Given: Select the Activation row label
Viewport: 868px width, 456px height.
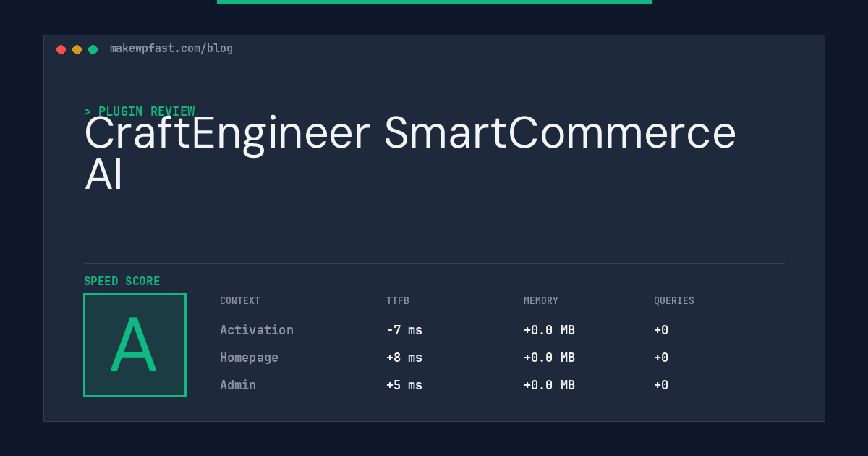Looking at the screenshot, I should click(x=257, y=330).
